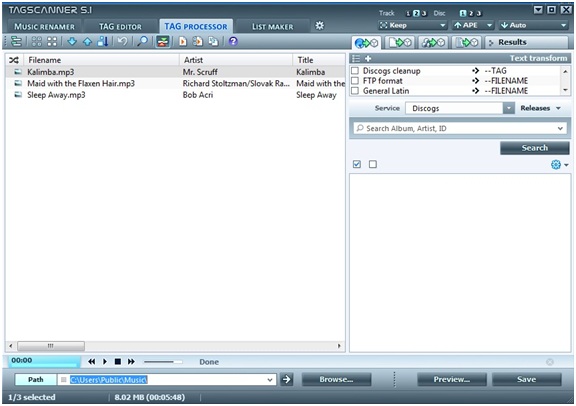
Task: Click the sort files toolbar icon
Action: [103, 41]
